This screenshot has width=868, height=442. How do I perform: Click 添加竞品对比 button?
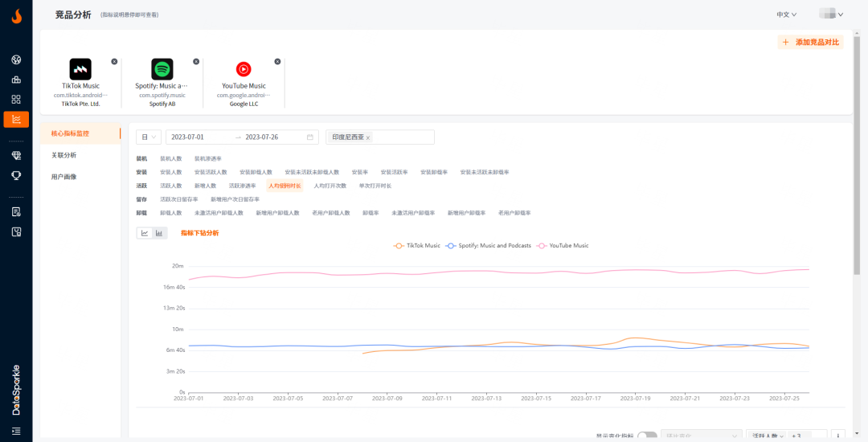tap(810, 42)
